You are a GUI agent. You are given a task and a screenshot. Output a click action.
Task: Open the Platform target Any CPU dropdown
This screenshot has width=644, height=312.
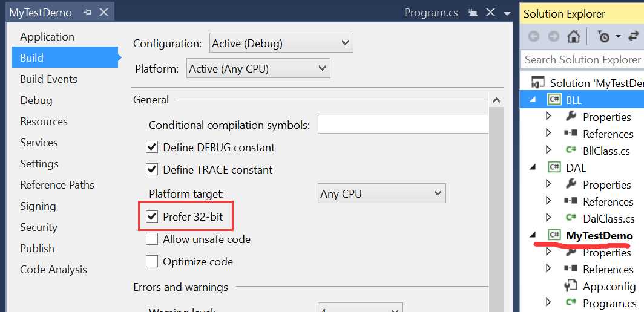tap(381, 193)
